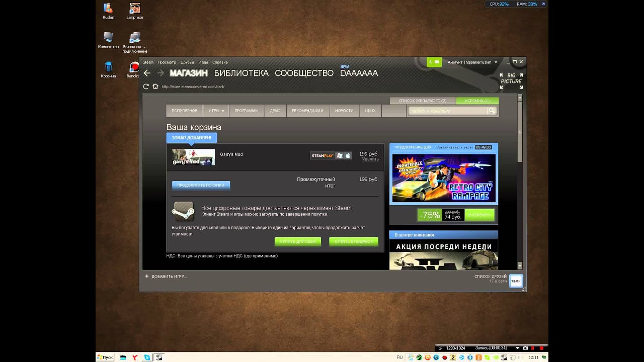The height and width of the screenshot is (362, 644).
Task: Click КУПИТЬ ДЛЯ СЕБЯ button
Action: (x=298, y=241)
